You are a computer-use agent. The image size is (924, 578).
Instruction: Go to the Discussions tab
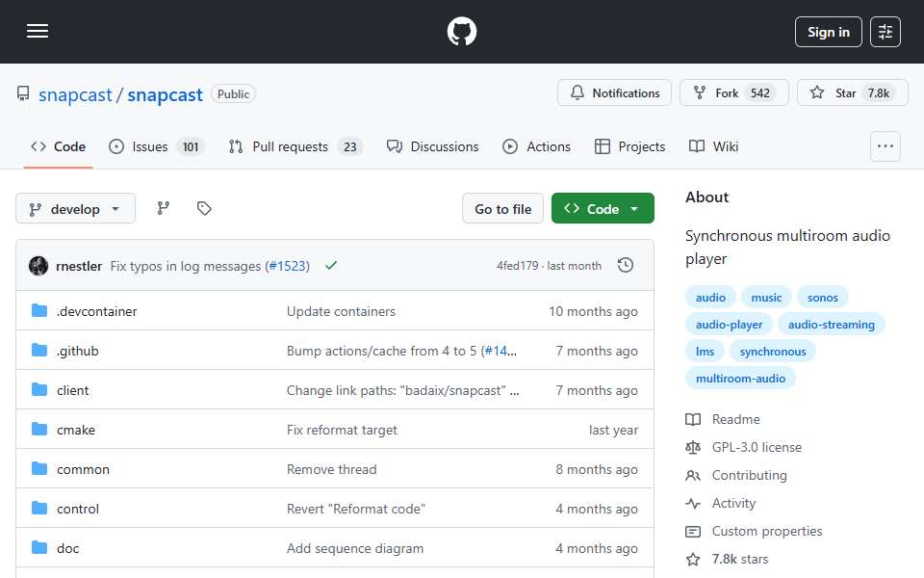[432, 146]
